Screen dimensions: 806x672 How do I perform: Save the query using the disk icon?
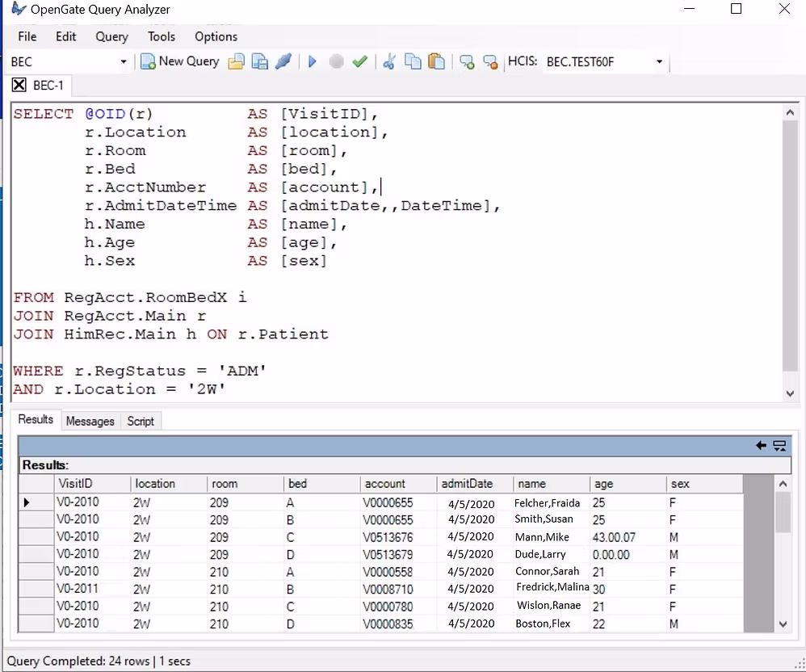tap(259, 61)
